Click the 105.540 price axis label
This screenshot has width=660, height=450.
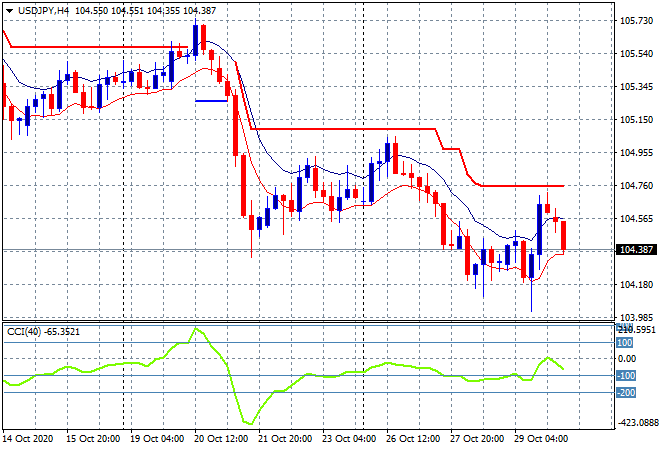[636, 53]
